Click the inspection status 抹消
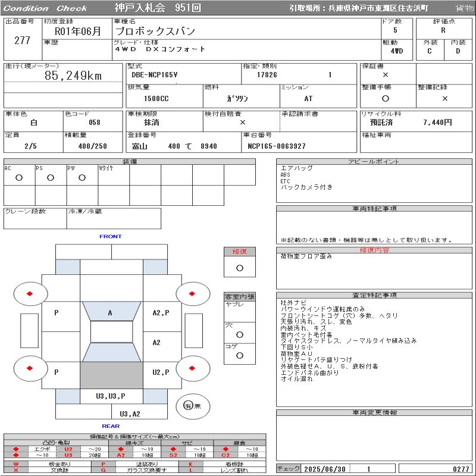The width and height of the screenshot is (476, 476). [152, 123]
